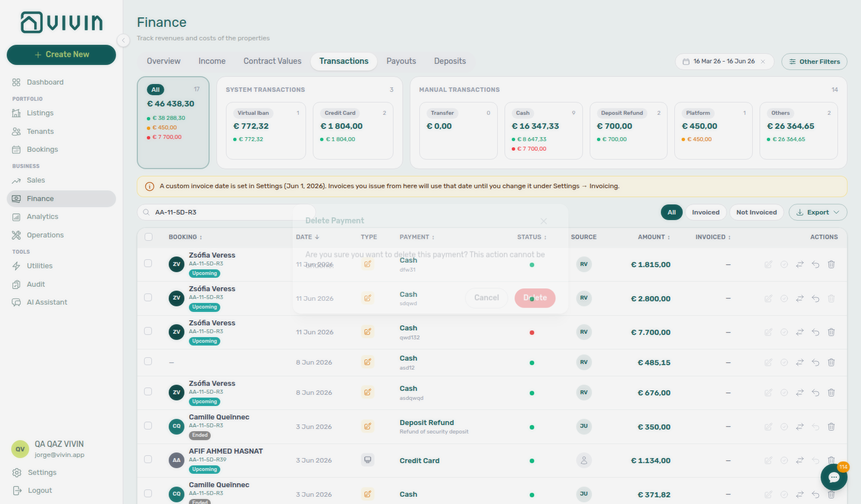Screen dimensions: 861x504
Task: Select the Deposit Refund € 700,00 card
Action: pyautogui.click(x=628, y=130)
